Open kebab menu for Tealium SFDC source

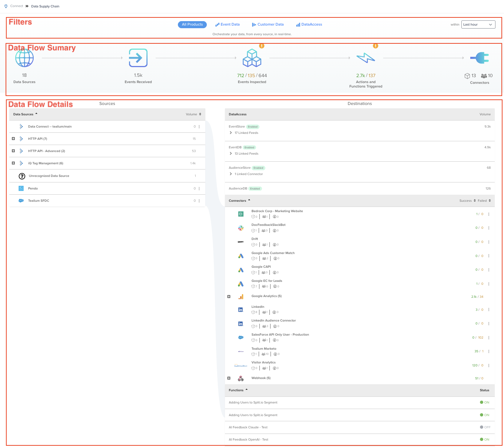click(x=199, y=201)
